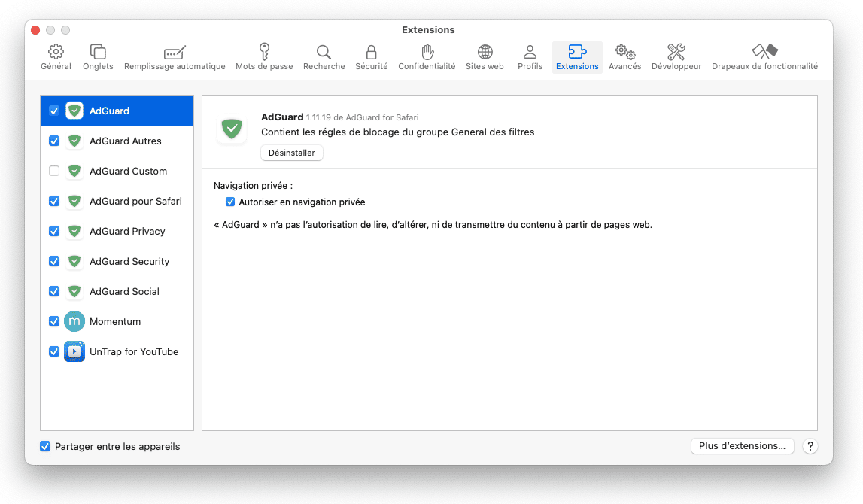This screenshot has width=863, height=504.
Task: Open Remplissage automatique preferences icon
Action: (175, 52)
